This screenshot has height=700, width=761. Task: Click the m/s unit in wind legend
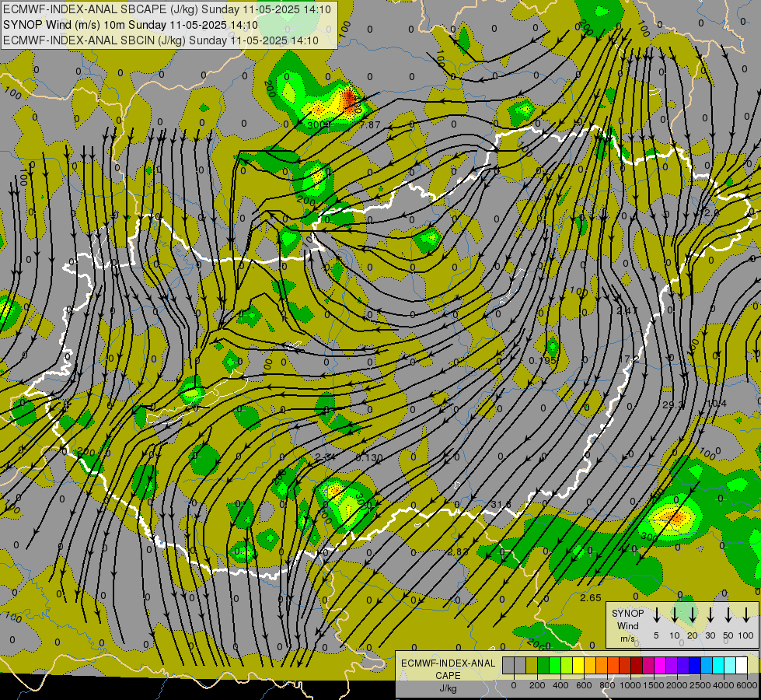[627, 639]
